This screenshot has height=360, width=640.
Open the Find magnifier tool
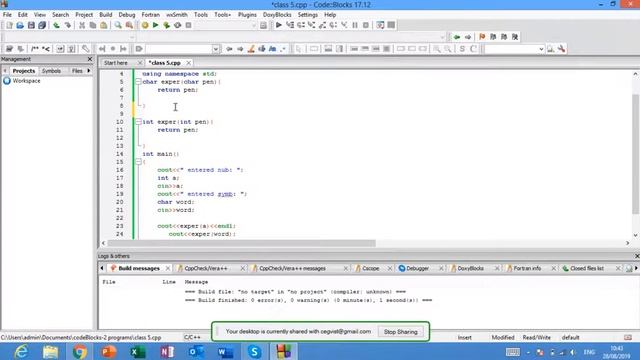[118, 25]
